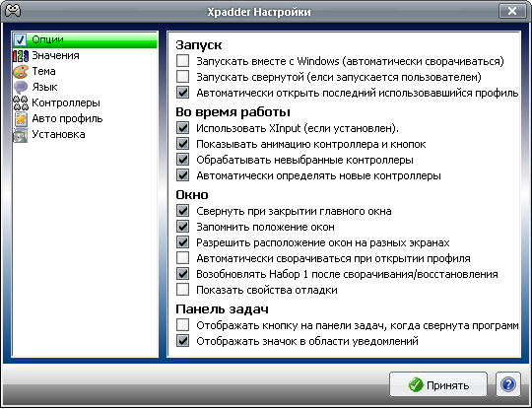Click the Контроллеры gamepads icon
The height and width of the screenshot is (409, 532).
[x=21, y=102]
